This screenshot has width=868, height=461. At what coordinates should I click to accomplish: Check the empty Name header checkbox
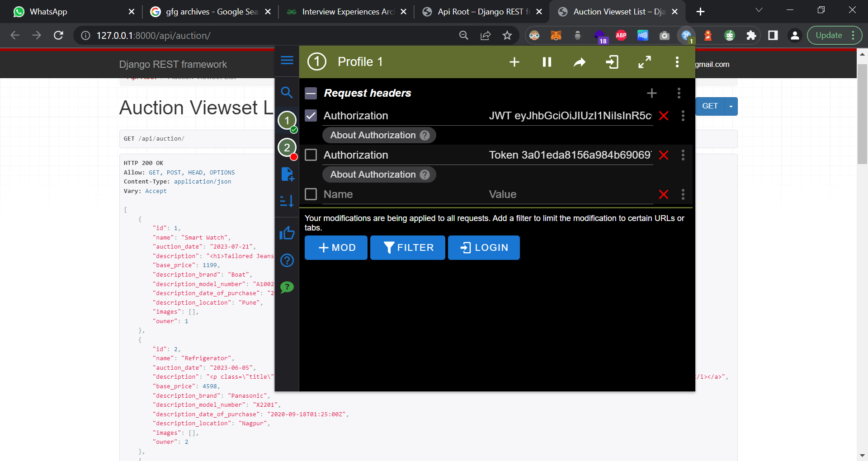(x=311, y=194)
